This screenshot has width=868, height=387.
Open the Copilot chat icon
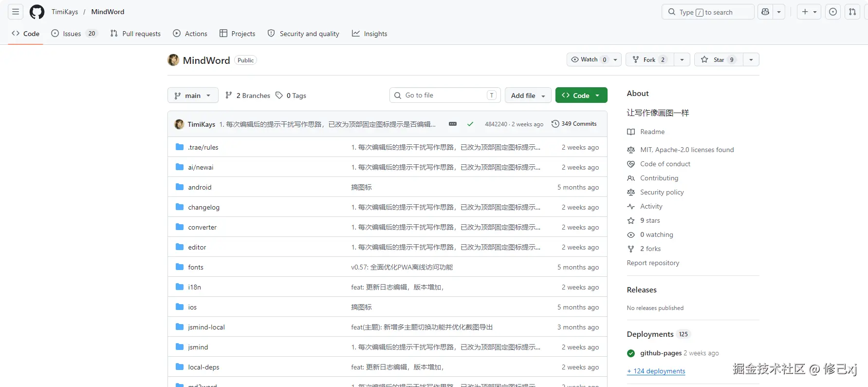click(765, 12)
